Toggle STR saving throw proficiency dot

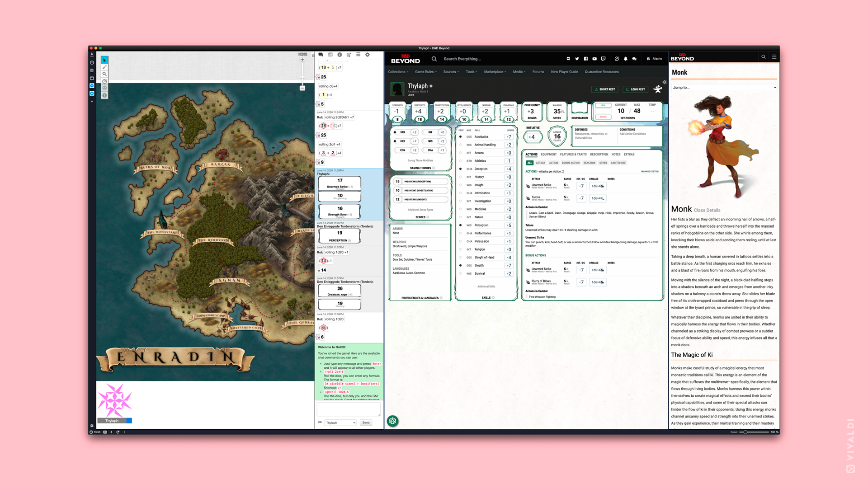click(x=395, y=132)
